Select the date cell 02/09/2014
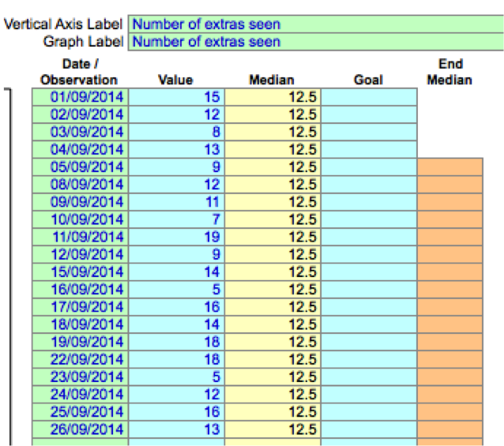The height and width of the screenshot is (446, 504). click(x=81, y=114)
